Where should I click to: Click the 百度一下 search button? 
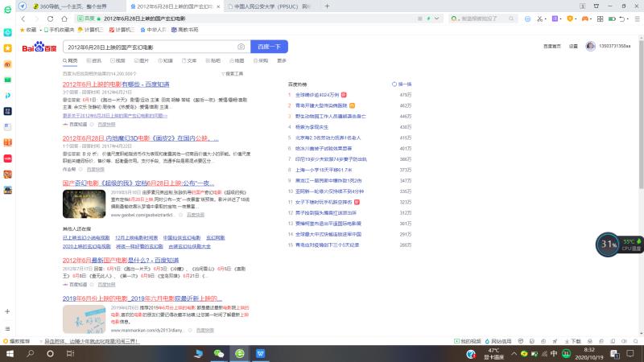tap(269, 47)
